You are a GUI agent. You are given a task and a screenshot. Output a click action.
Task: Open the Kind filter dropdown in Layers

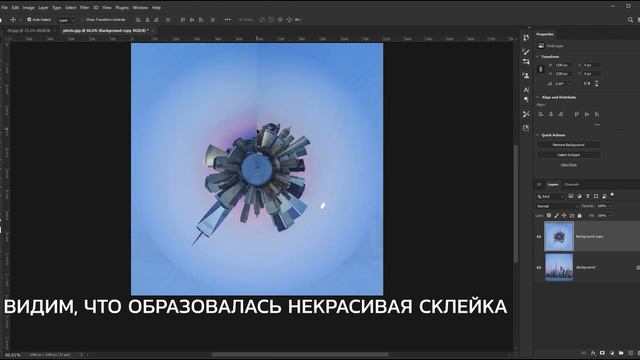(551, 196)
